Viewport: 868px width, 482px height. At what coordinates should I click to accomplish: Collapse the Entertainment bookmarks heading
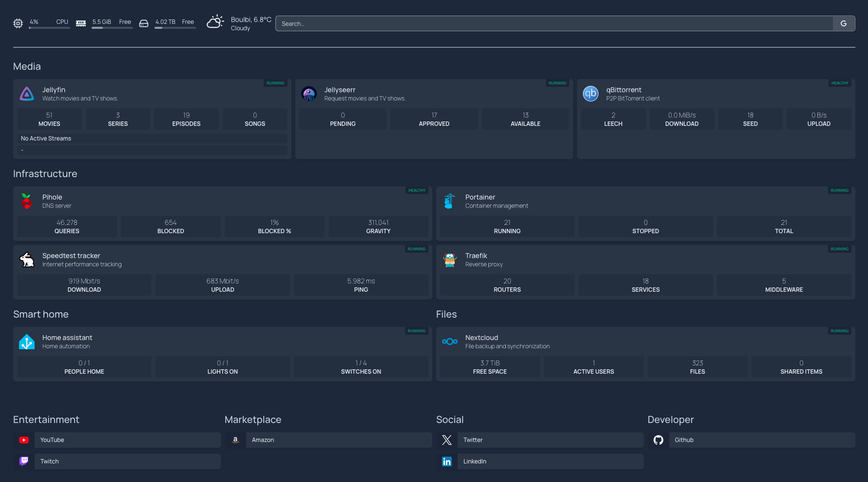point(46,420)
